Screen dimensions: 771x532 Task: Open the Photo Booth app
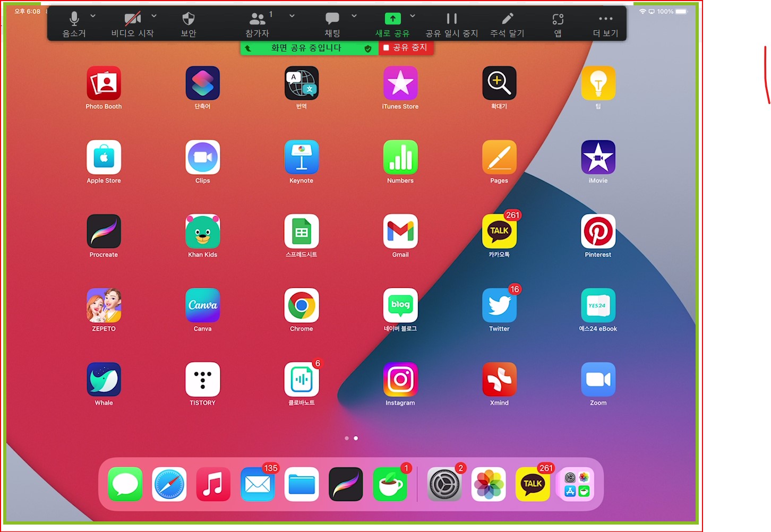point(104,83)
